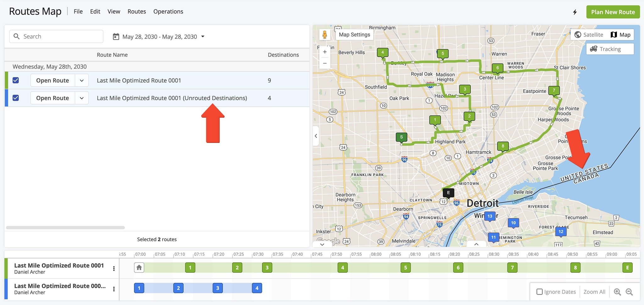Sort by Destinations column header

coord(283,55)
